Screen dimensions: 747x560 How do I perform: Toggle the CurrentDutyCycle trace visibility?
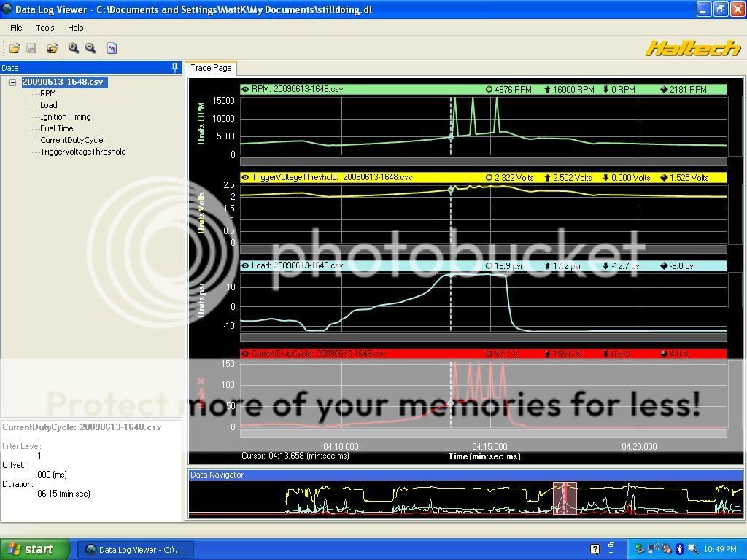(245, 354)
